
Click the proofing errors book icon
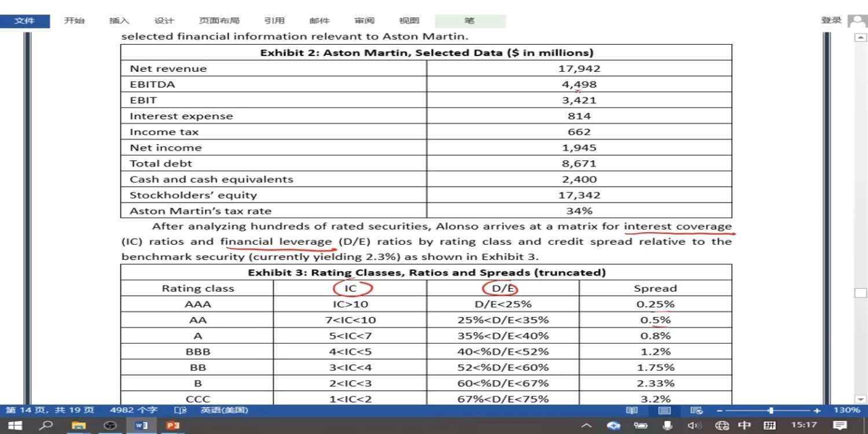point(180,410)
